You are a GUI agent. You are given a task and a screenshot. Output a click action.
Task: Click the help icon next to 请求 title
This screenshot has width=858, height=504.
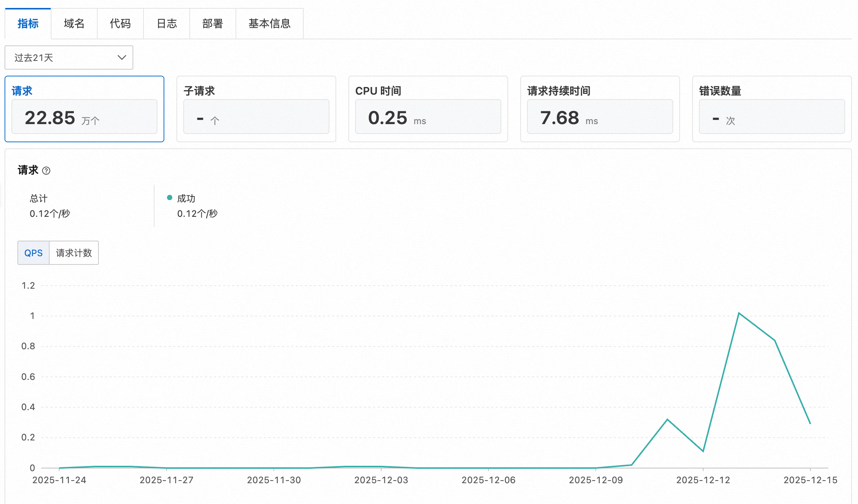[46, 171]
